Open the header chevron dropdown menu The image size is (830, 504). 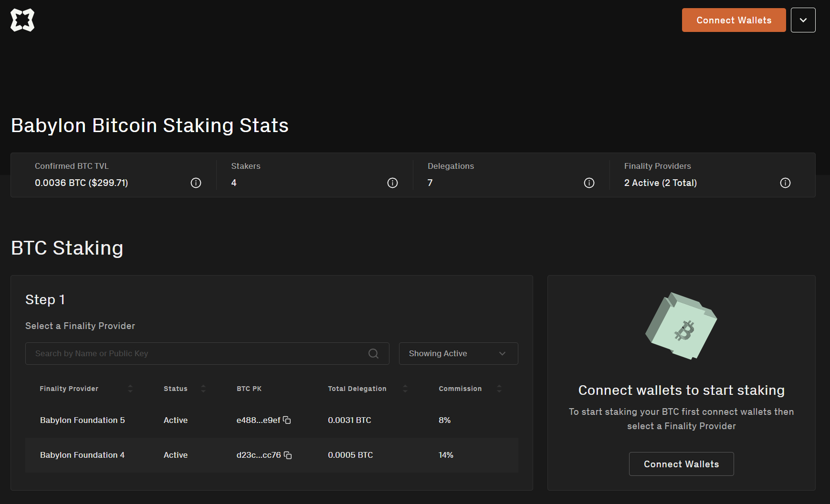coord(803,20)
